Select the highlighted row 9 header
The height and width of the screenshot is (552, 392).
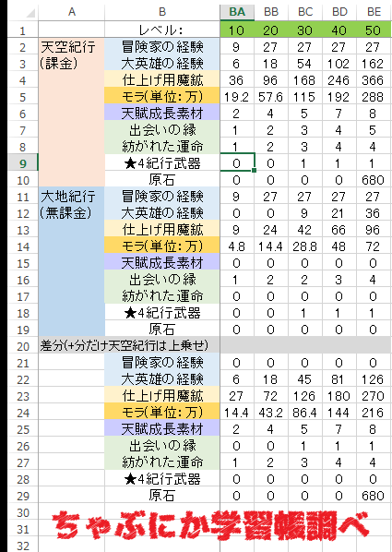(x=23, y=163)
